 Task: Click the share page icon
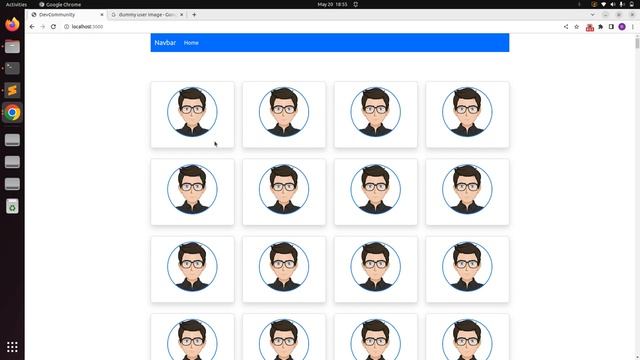tap(566, 27)
